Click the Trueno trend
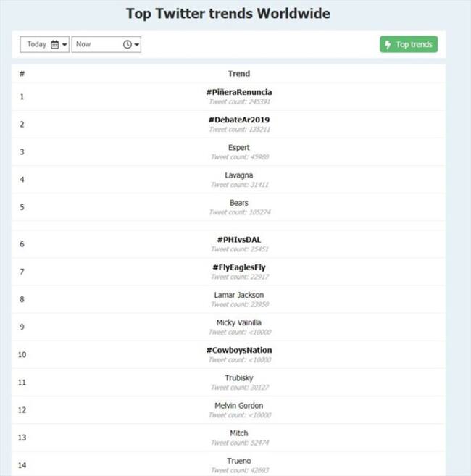This screenshot has width=471, height=476. [x=238, y=461]
